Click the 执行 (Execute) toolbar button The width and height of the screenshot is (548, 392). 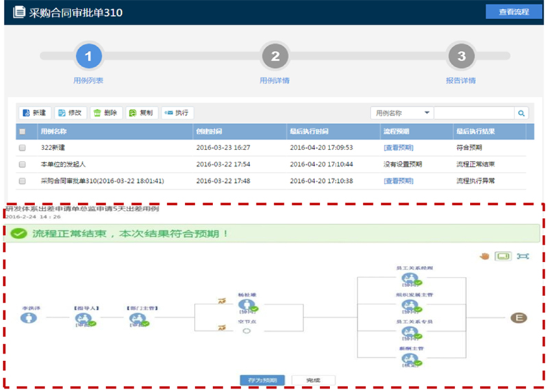pos(177,113)
